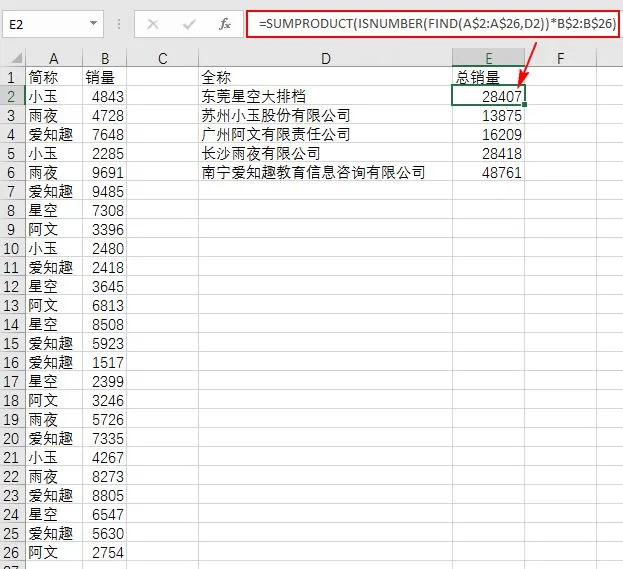Select the row 26 header

point(12,553)
